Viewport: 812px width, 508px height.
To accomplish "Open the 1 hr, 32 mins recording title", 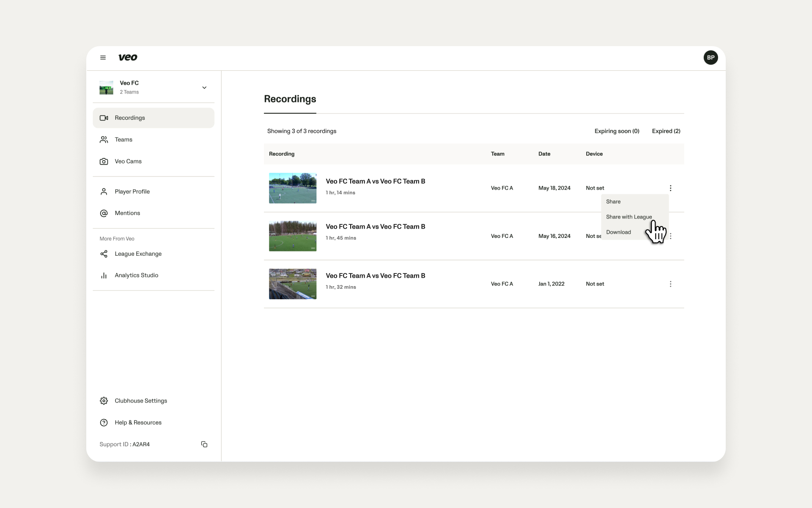I will click(376, 276).
